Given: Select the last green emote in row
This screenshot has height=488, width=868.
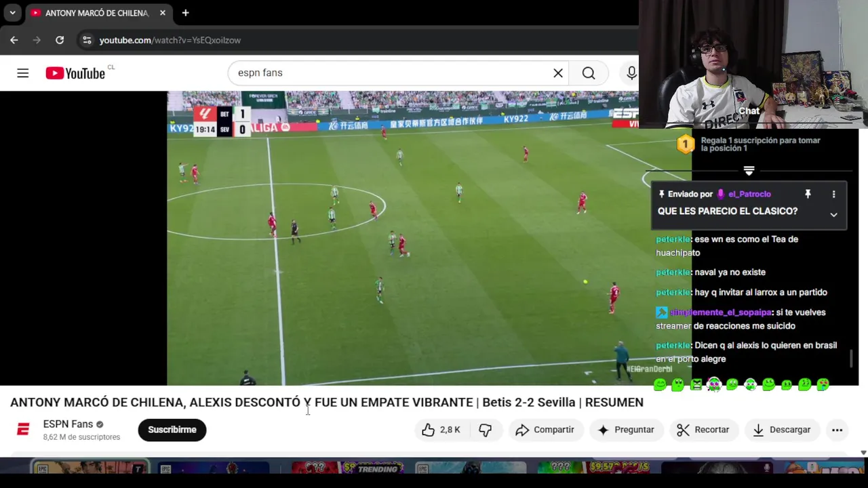Looking at the screenshot, I should tap(823, 385).
